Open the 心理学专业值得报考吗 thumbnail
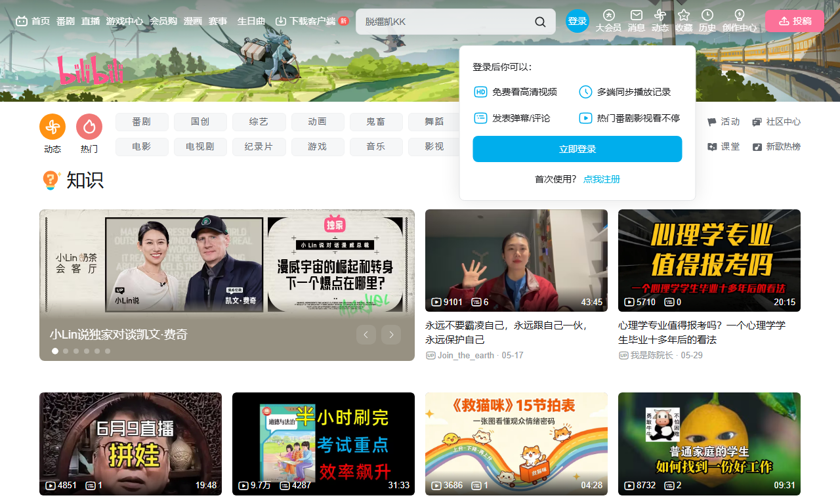This screenshot has height=504, width=840. [x=709, y=261]
